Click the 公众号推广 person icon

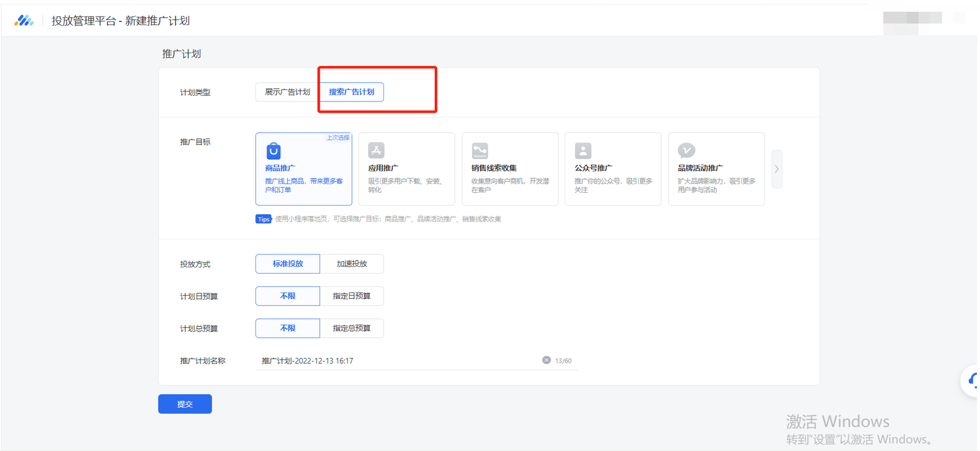(x=583, y=151)
